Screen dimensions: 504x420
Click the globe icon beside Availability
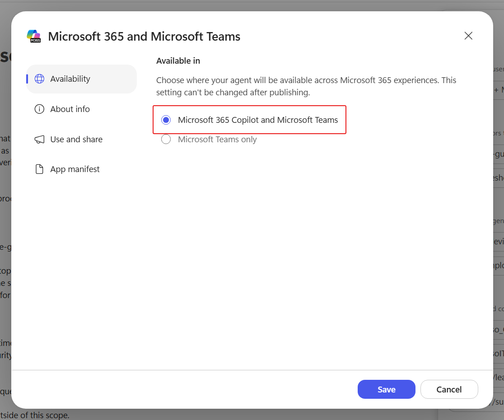[x=39, y=79]
